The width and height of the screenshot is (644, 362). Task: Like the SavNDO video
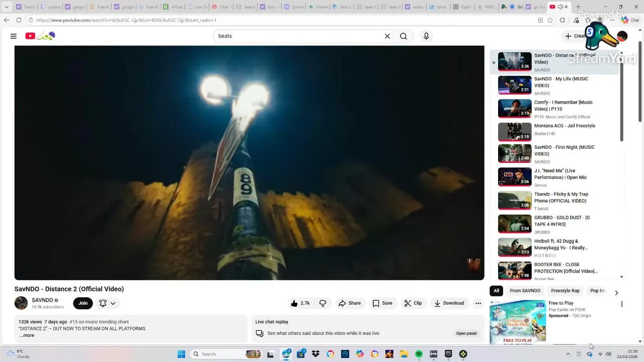coord(300,303)
